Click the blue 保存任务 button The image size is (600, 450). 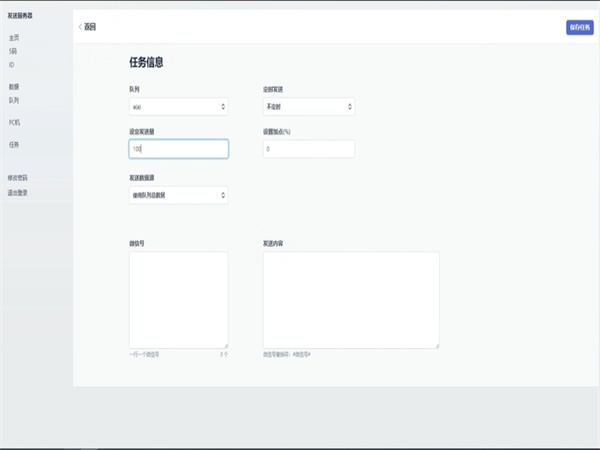click(x=579, y=27)
